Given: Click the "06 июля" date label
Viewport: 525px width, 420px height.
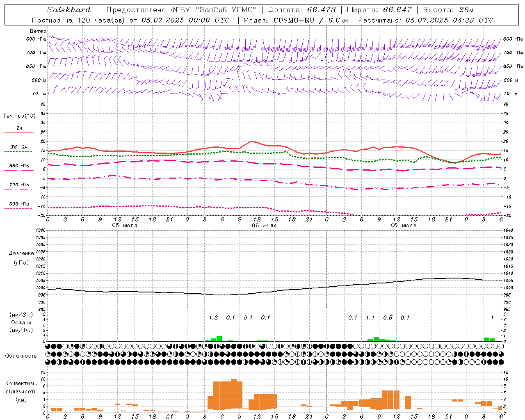Looking at the screenshot, I should click(264, 226).
